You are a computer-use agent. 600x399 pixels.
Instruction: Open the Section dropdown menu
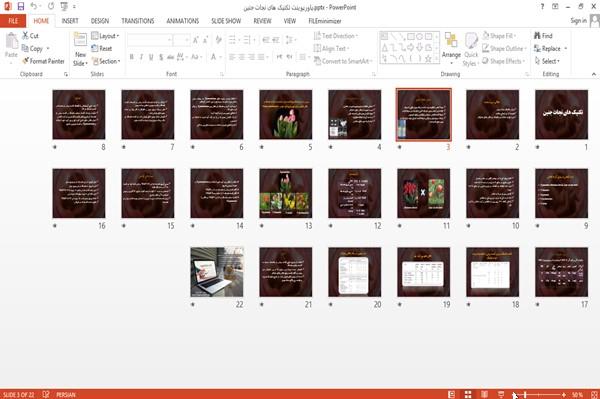[x=106, y=61]
